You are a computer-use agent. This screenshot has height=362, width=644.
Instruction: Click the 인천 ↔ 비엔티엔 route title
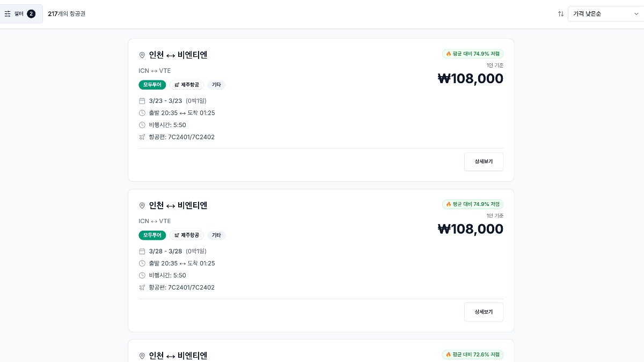click(178, 55)
